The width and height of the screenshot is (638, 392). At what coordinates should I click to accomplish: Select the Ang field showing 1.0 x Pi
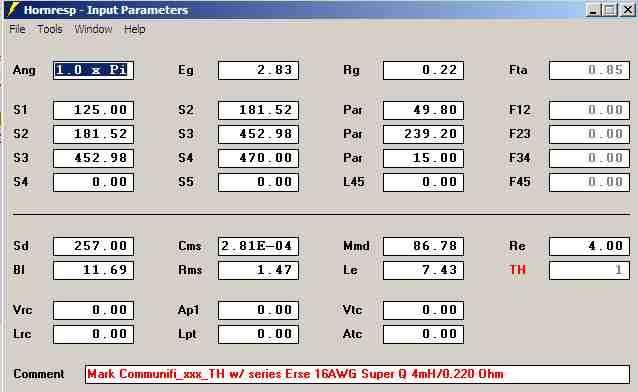click(93, 70)
